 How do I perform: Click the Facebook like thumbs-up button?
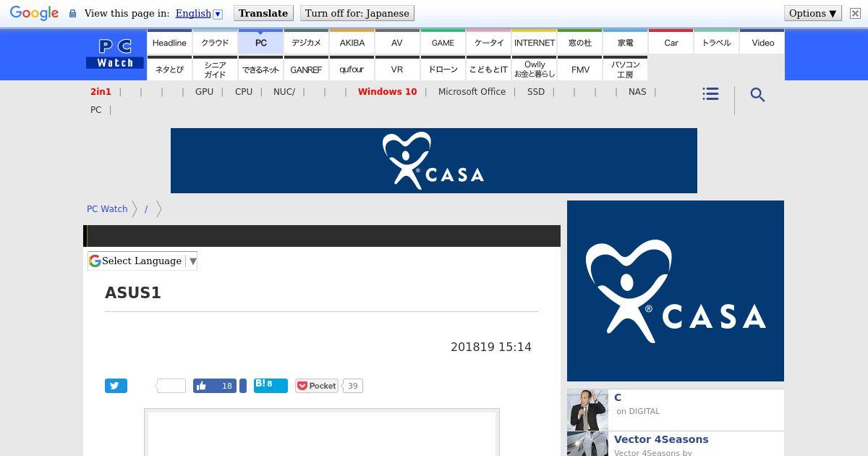point(215,386)
